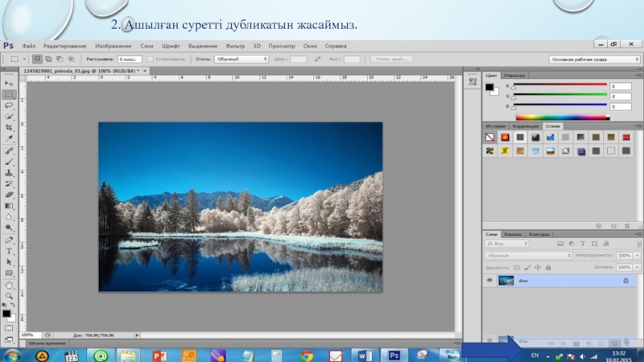Click the Растушевка feather input field
644x362 pixels.
[x=130, y=59]
